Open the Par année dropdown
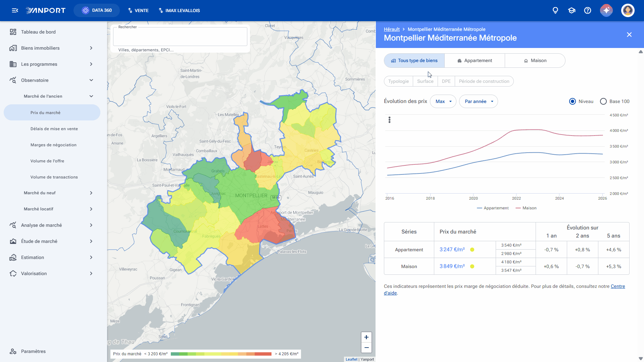This screenshot has width=644, height=362. click(478, 101)
